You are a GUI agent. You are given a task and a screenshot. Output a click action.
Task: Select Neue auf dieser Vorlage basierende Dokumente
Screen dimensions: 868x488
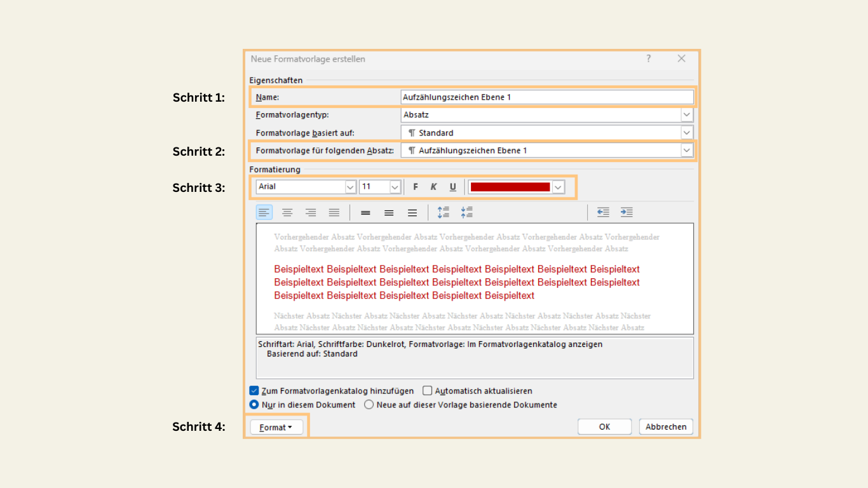click(369, 404)
